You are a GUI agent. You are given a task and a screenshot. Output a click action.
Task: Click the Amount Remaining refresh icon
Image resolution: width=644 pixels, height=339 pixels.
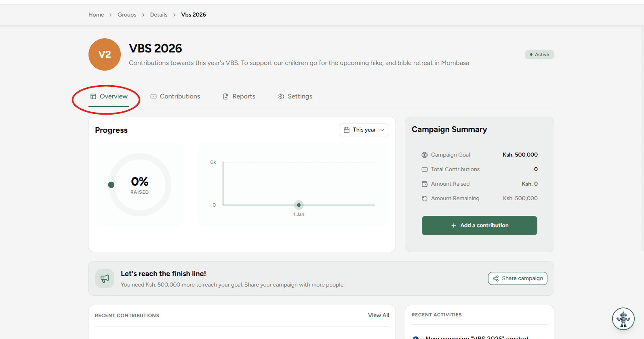tap(425, 199)
